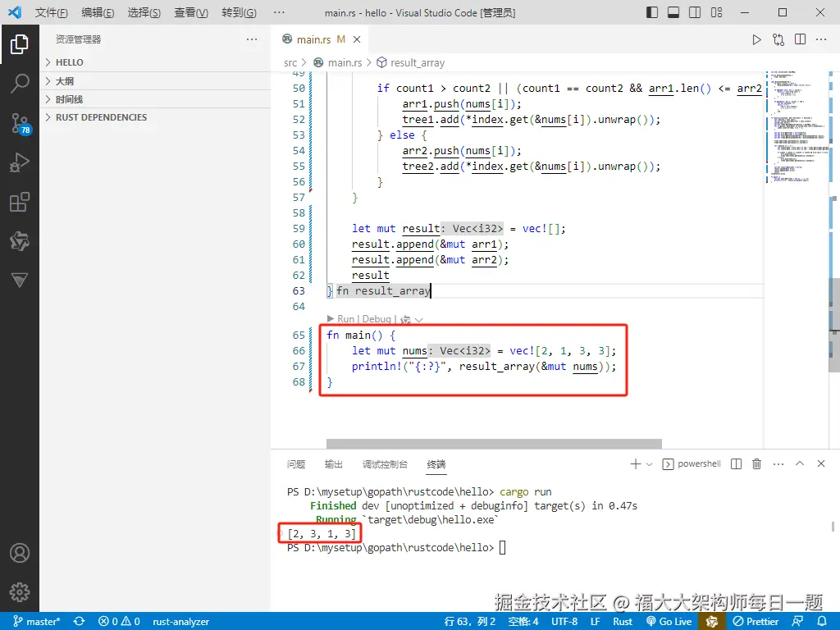The height and width of the screenshot is (630, 840).
Task: Open the Manage gear icon
Action: (20, 592)
